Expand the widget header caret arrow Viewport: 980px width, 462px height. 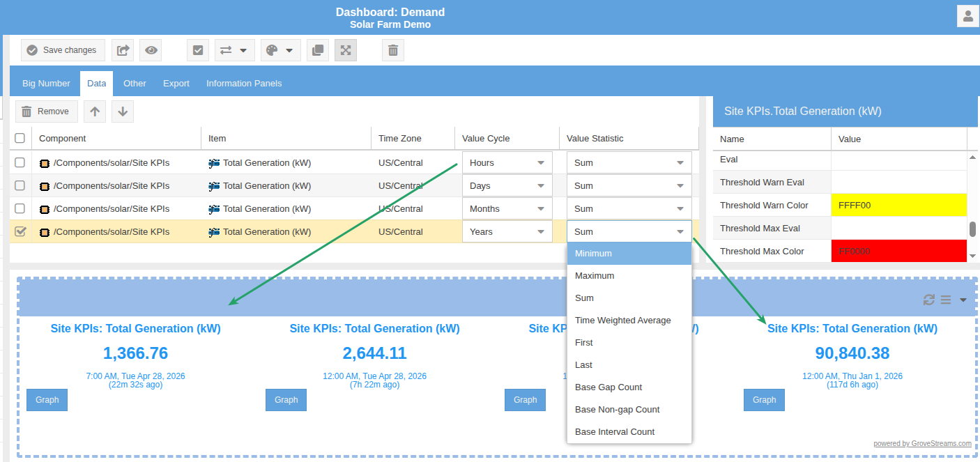tap(963, 300)
